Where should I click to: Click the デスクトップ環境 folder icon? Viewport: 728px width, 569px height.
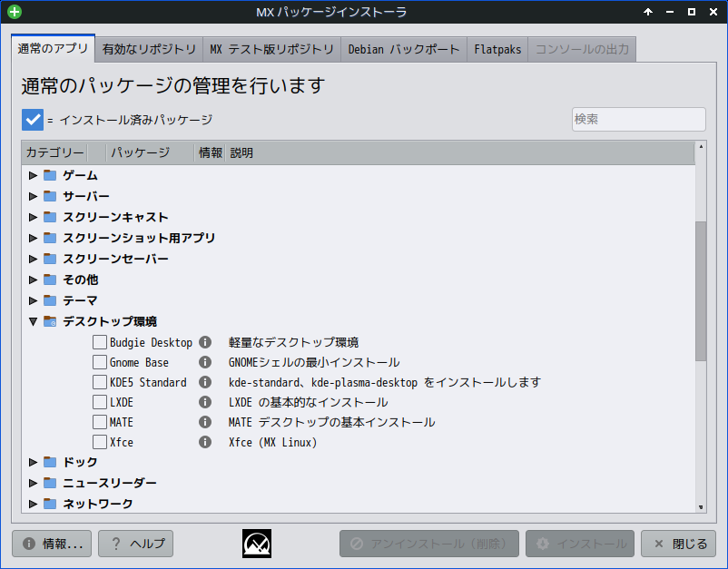[50, 321]
